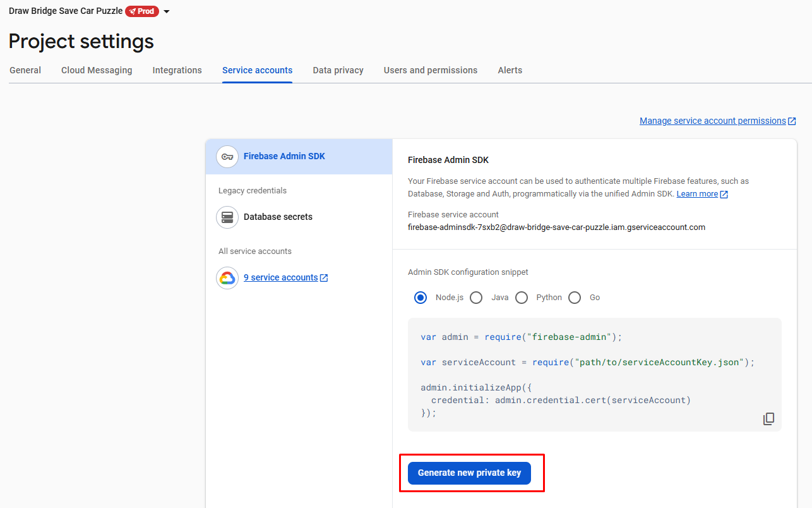Switch to the General tab

pyautogui.click(x=25, y=70)
